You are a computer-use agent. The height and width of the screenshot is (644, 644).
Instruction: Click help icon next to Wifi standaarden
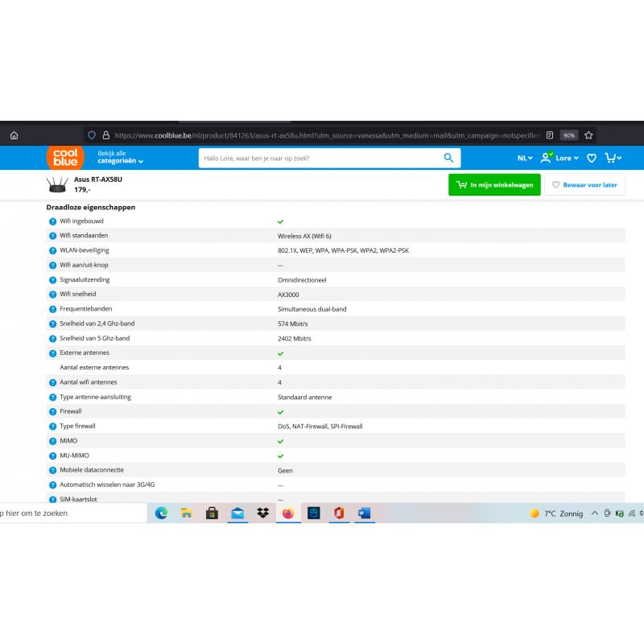click(x=52, y=236)
